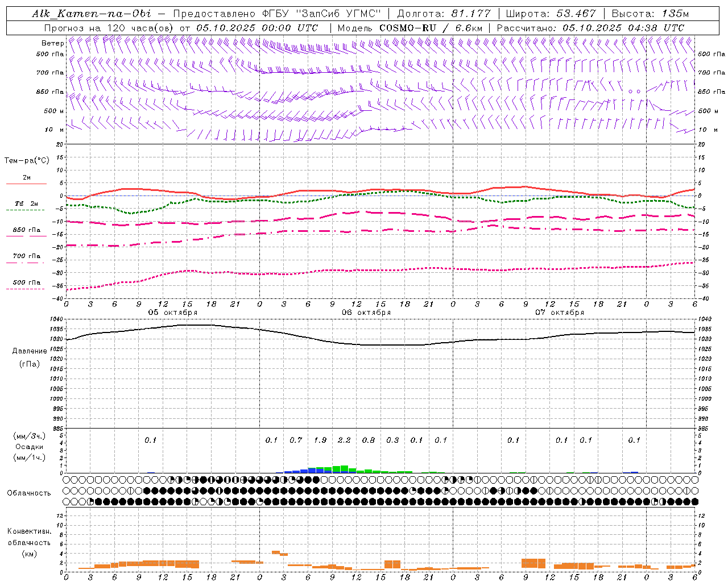Click the precipitation total '2.2'
Screen dimensions: 728x582
point(344,440)
